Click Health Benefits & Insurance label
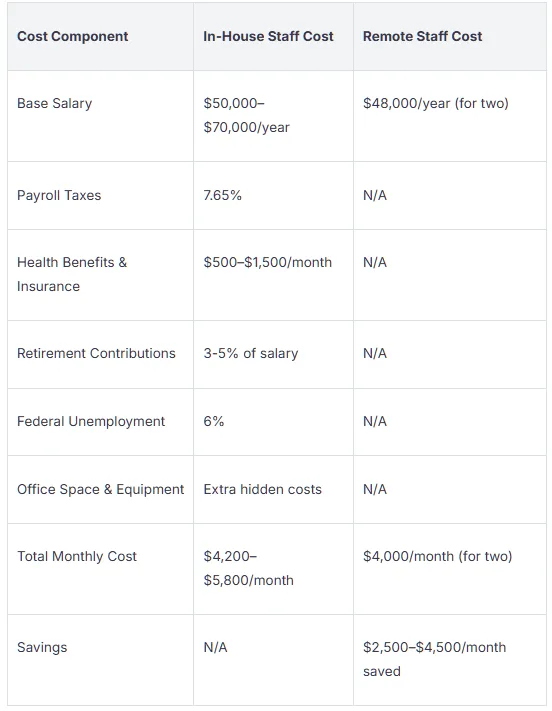Image resolution: width=552 pixels, height=711 pixels. [72, 274]
